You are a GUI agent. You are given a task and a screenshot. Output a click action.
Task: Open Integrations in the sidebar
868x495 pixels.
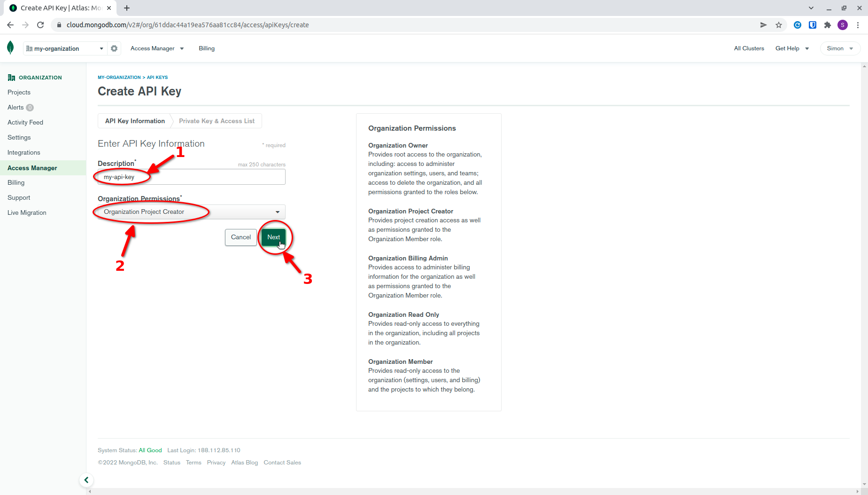coord(24,152)
